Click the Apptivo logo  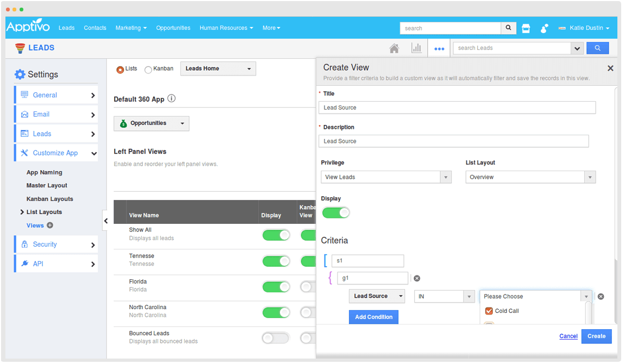pos(28,26)
